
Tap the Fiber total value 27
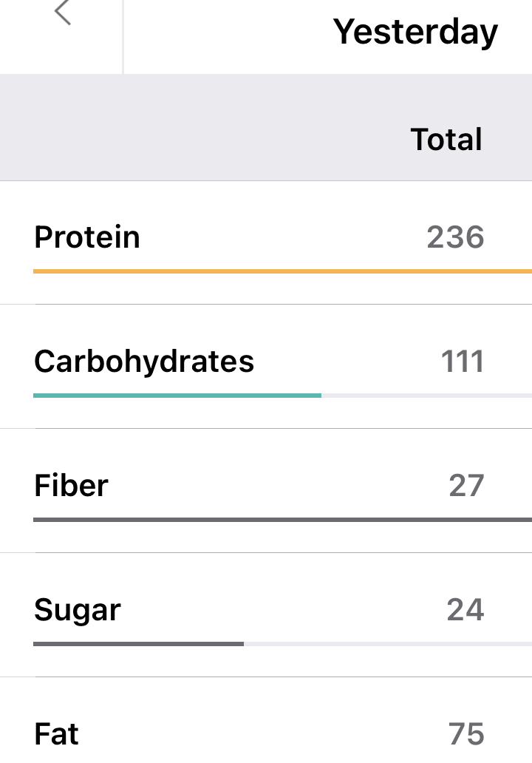[466, 486]
